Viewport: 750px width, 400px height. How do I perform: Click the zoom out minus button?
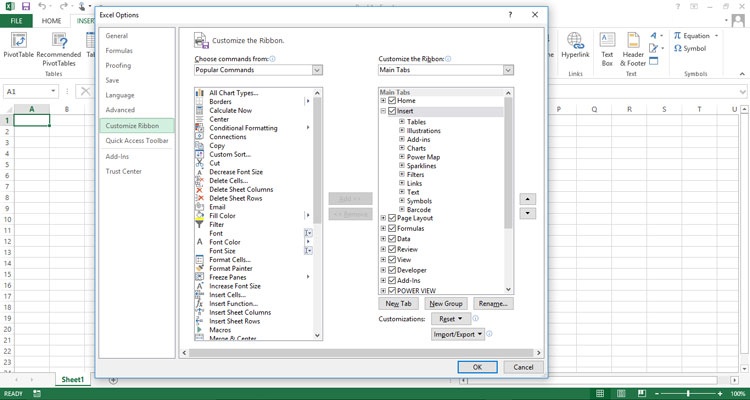click(x=658, y=394)
